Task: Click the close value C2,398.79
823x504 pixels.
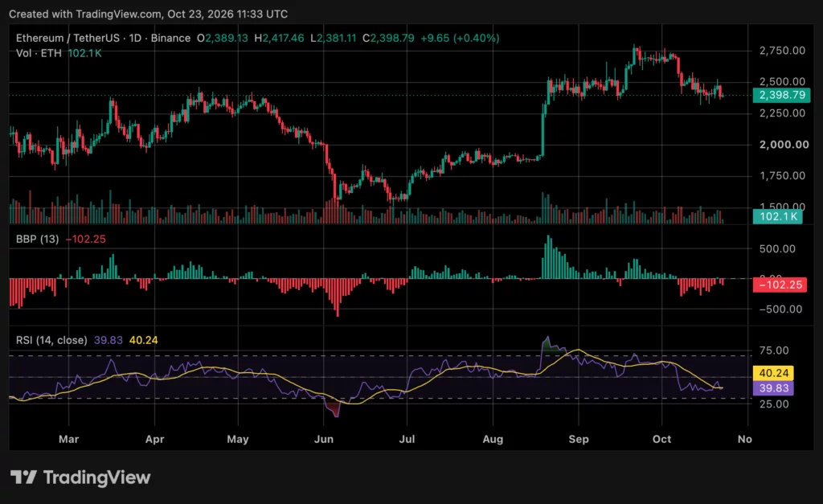Action: click(388, 39)
